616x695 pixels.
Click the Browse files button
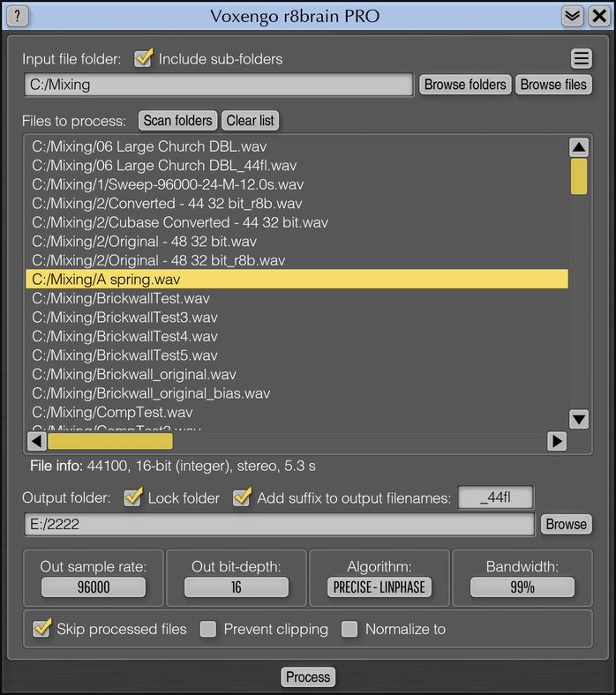coord(553,85)
